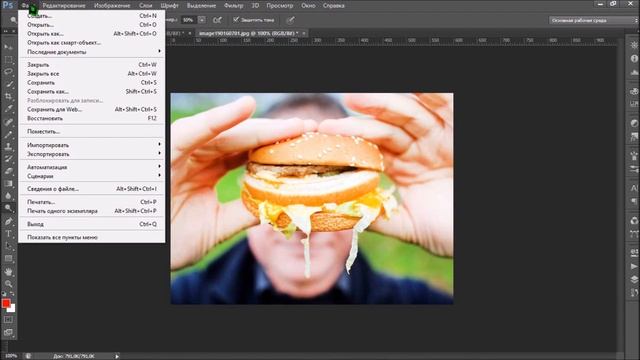Expand 'Экспортировать' submenu
Image resolution: width=640 pixels, height=360 pixels.
tap(92, 154)
